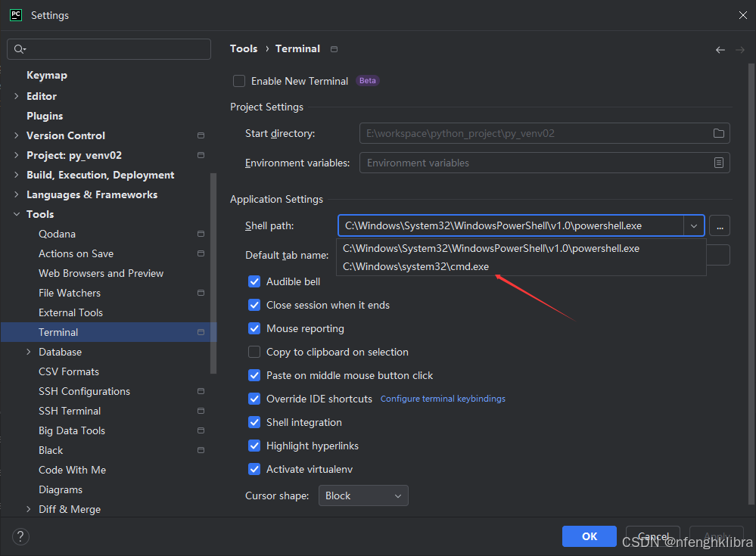
Task: Click project icon next to Actions on Save
Action: point(201,253)
